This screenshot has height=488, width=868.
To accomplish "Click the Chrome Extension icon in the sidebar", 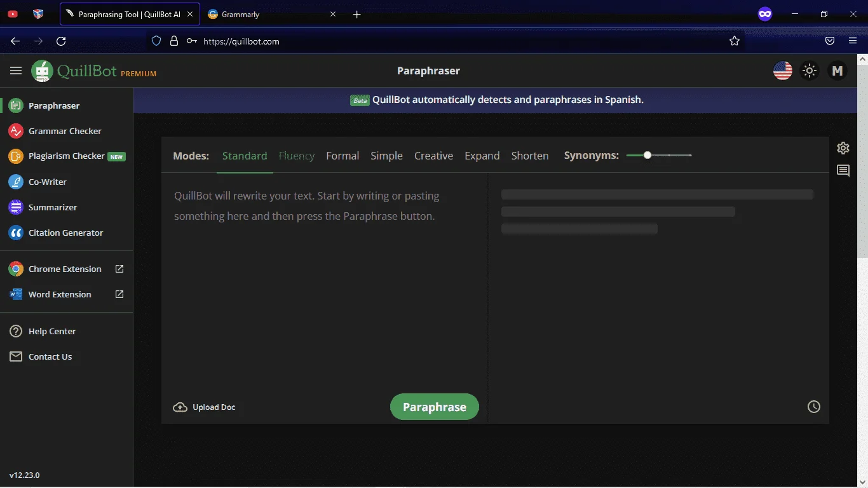I will coord(16,269).
